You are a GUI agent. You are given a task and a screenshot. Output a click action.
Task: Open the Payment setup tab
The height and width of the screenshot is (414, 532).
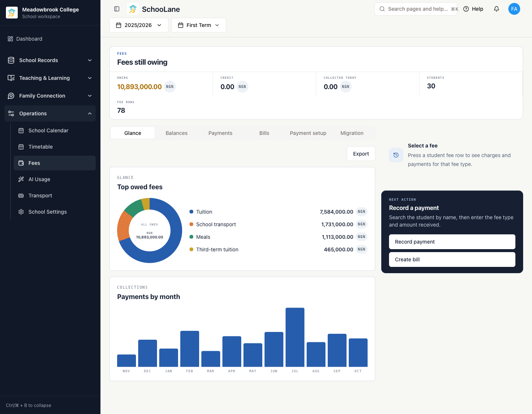pyautogui.click(x=308, y=133)
